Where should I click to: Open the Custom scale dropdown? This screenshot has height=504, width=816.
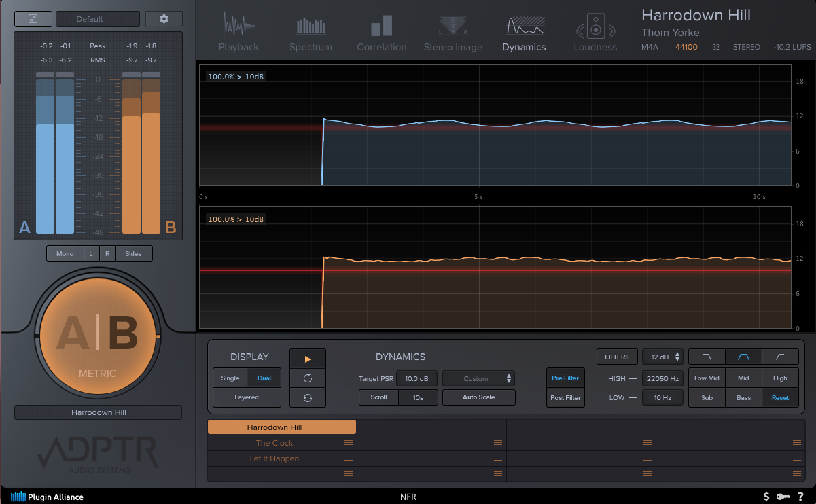pyautogui.click(x=478, y=378)
